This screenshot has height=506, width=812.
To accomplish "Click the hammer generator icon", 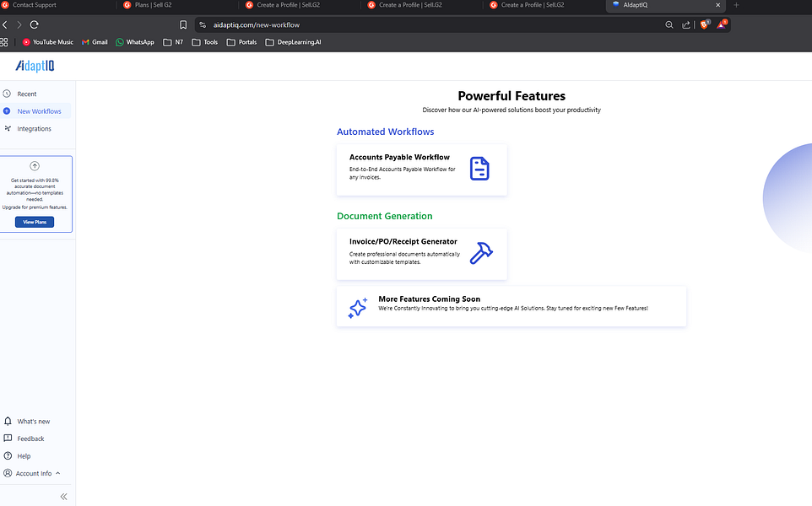I will (481, 253).
